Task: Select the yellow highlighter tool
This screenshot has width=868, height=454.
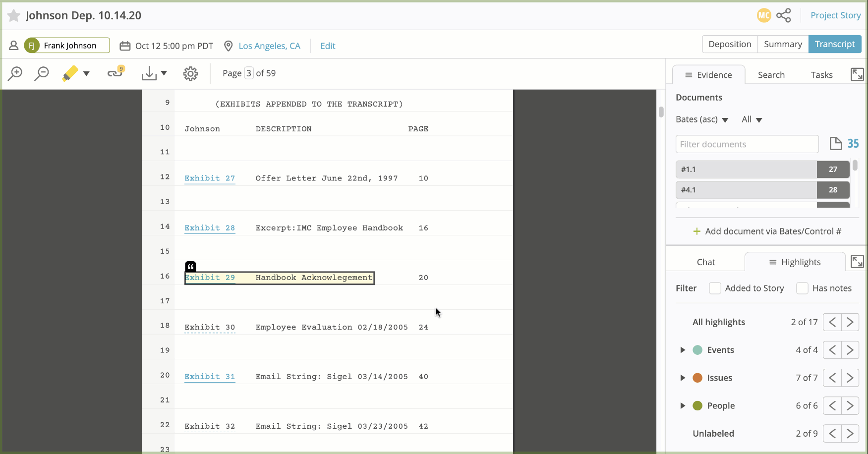Action: click(70, 73)
